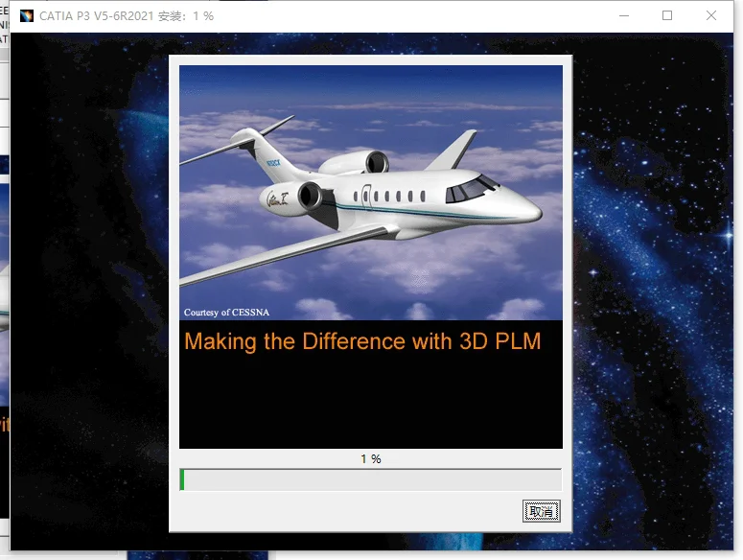Minimize the CATIA installer window

tap(624, 16)
